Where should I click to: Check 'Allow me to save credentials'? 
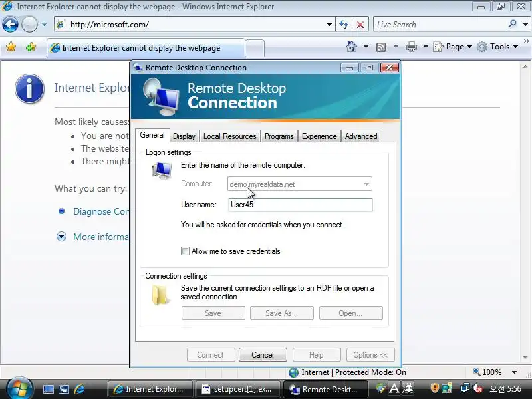tap(185, 251)
